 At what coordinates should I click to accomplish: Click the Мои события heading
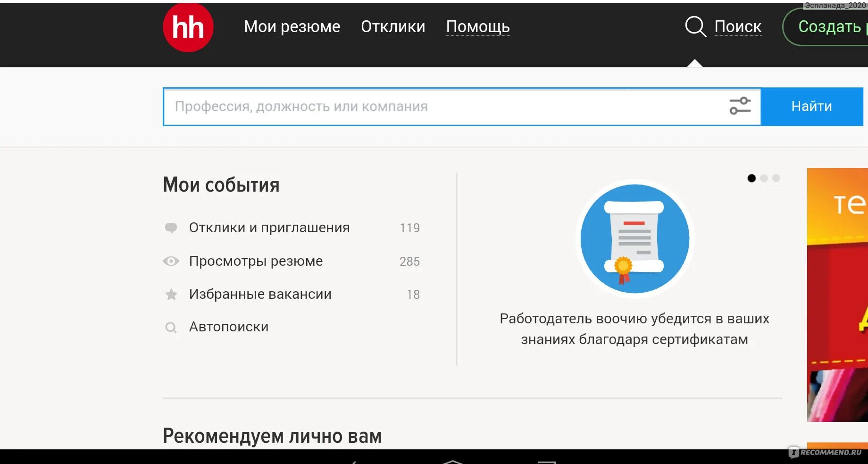[221, 185]
